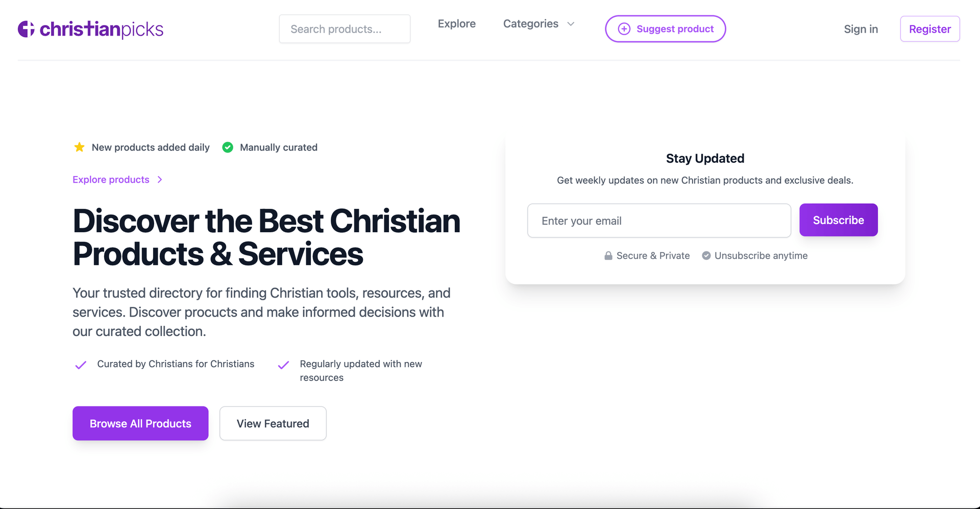Expand the Categories dropdown chevron
Screen dimensions: 980x509
click(x=571, y=24)
